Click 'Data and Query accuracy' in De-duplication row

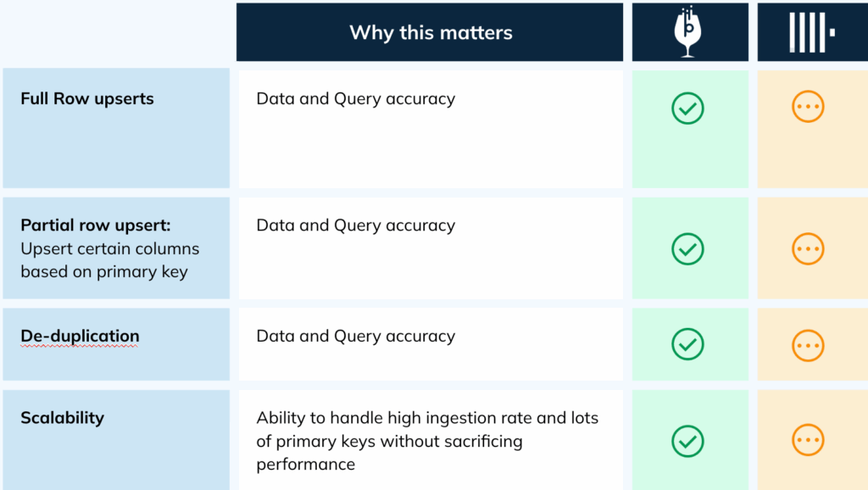pyautogui.click(x=356, y=337)
